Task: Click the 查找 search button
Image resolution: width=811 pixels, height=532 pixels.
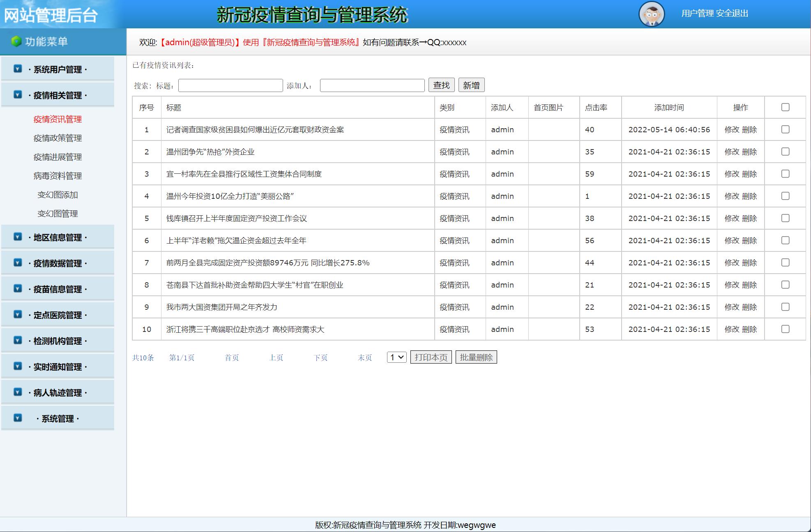Action: tap(440, 85)
